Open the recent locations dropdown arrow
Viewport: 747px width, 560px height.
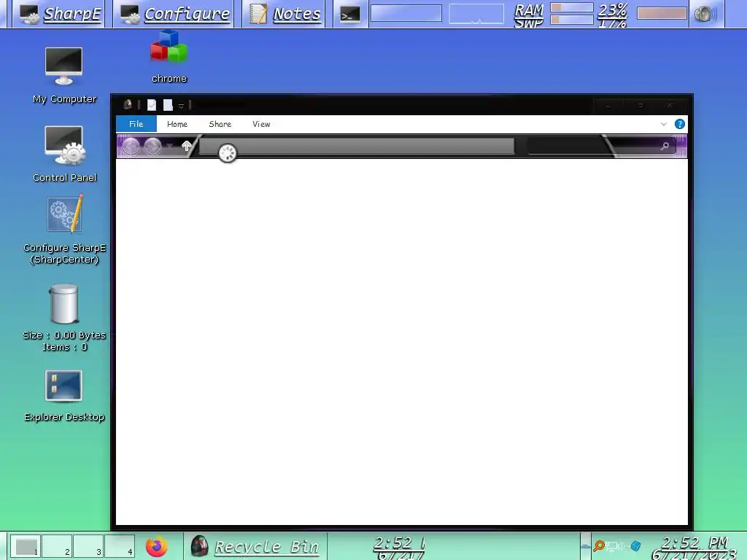[x=169, y=146]
